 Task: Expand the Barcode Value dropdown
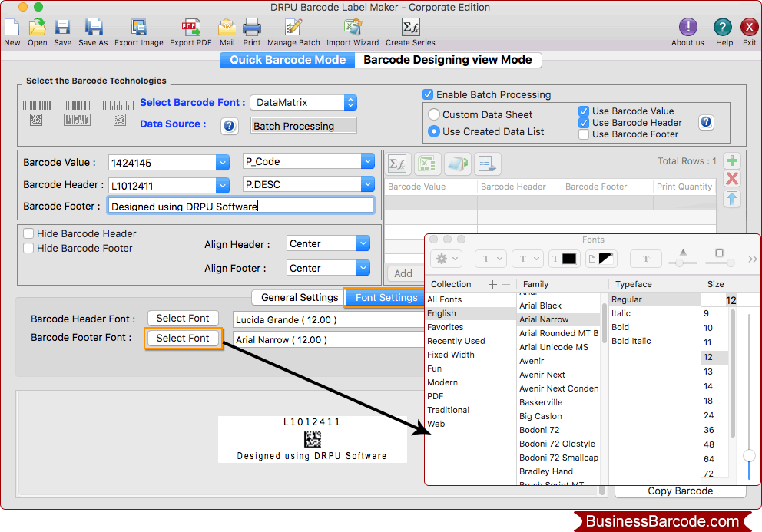221,162
